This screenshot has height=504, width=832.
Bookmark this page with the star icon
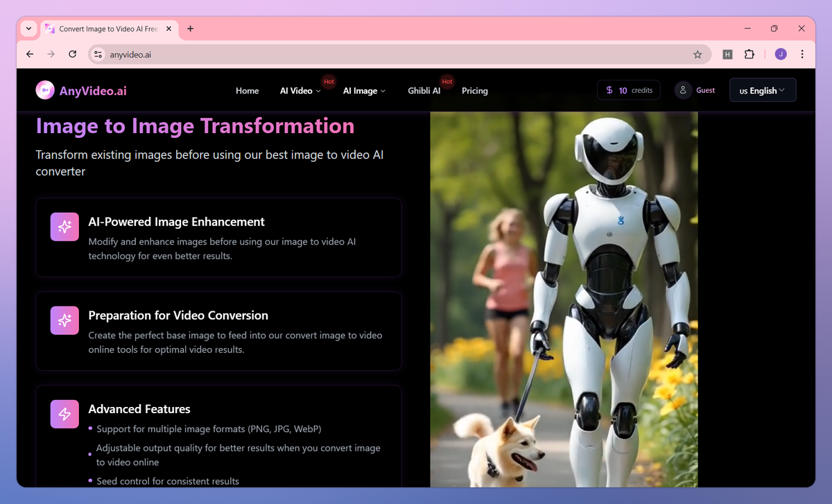(697, 54)
